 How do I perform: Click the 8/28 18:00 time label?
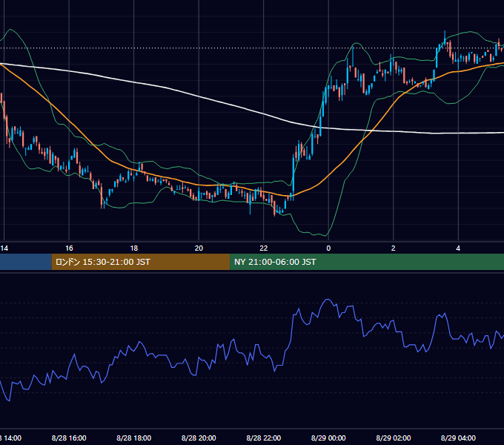click(x=133, y=438)
